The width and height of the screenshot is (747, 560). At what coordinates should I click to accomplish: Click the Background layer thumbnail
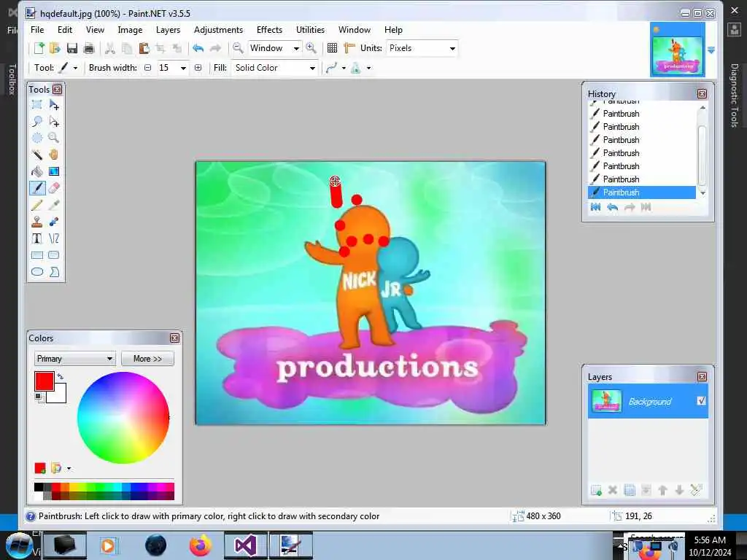(x=606, y=401)
